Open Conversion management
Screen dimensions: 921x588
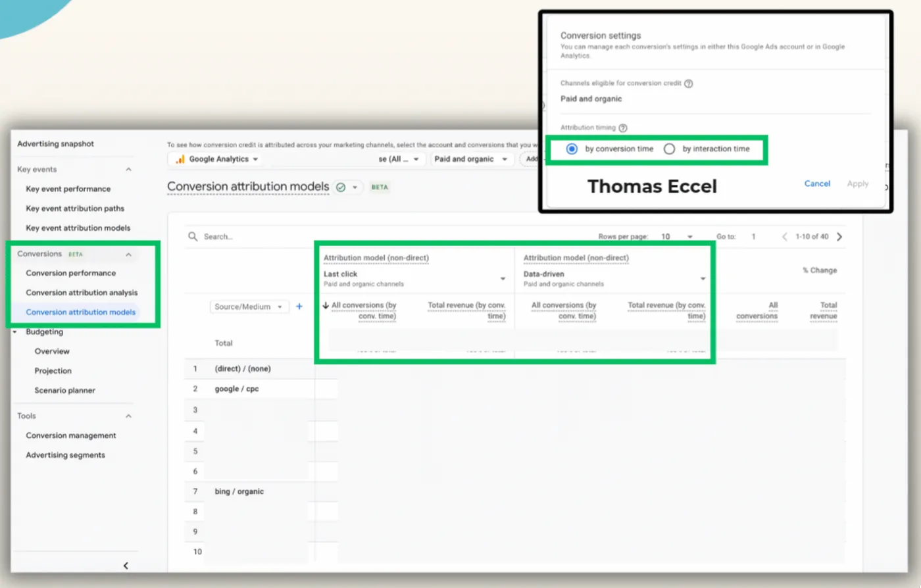pos(71,435)
